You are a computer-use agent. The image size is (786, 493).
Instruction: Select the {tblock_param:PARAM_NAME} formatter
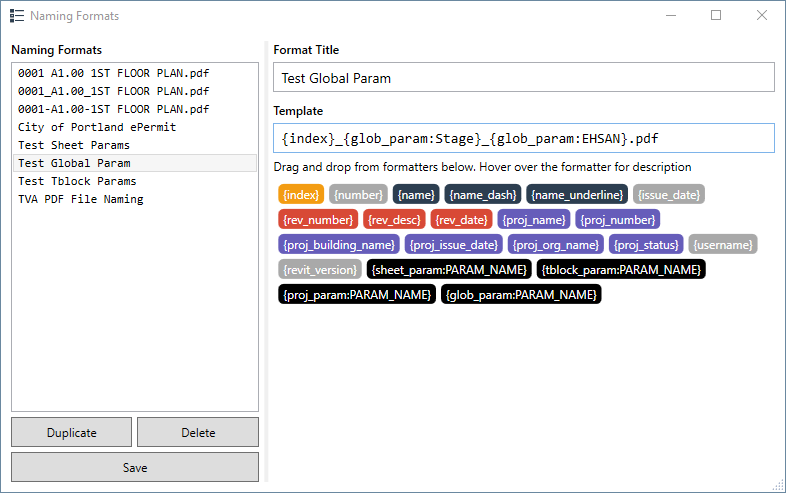621,270
